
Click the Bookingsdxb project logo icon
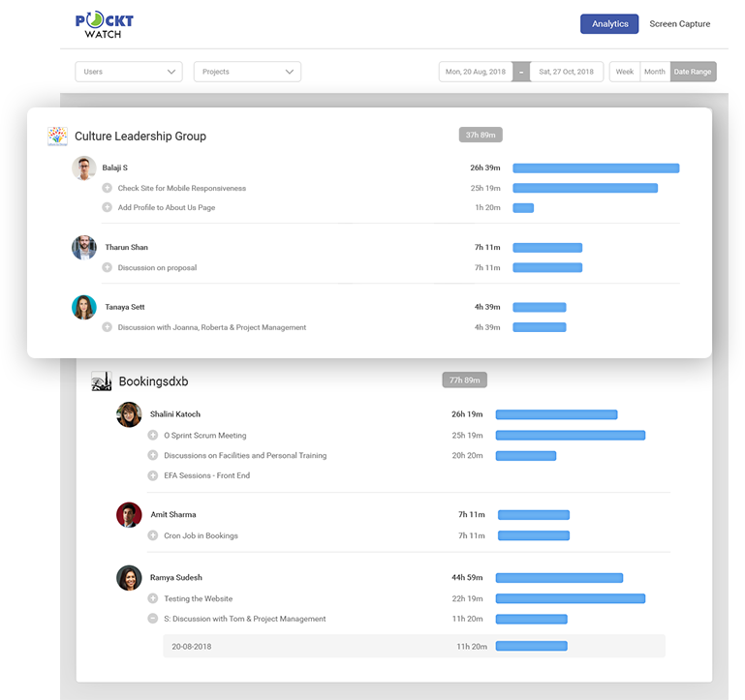click(102, 381)
